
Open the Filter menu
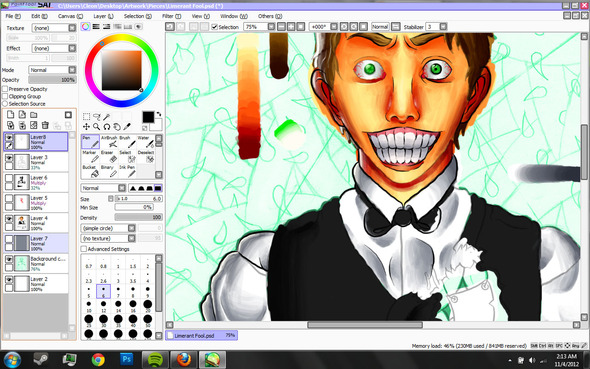pos(171,16)
